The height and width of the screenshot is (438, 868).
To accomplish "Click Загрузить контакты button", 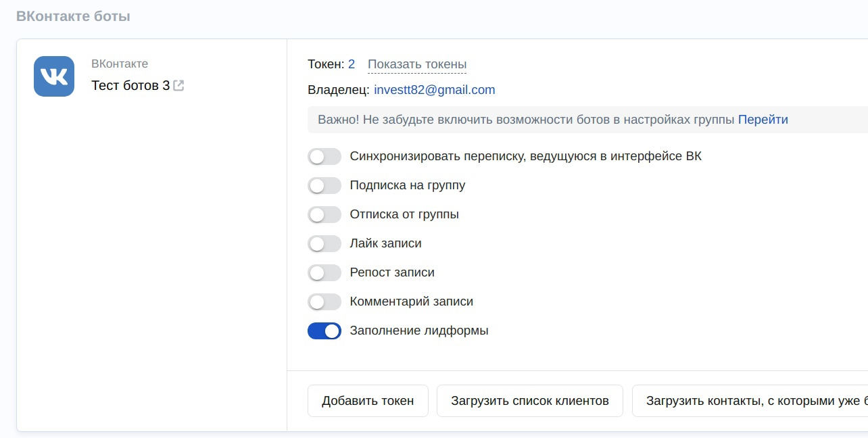I will [x=750, y=401].
